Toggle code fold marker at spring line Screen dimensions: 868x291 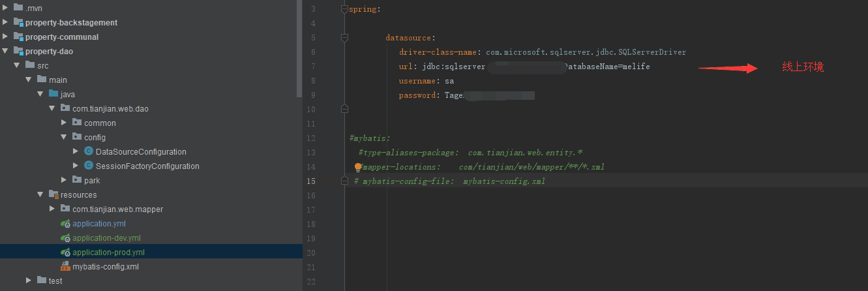[344, 9]
